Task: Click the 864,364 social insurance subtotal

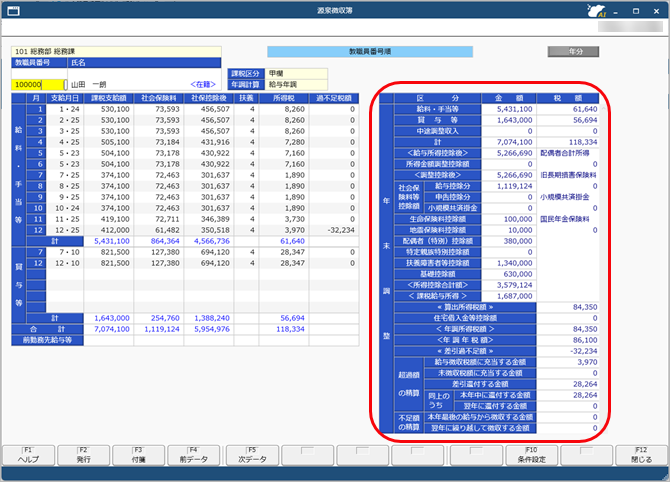Action: point(159,241)
